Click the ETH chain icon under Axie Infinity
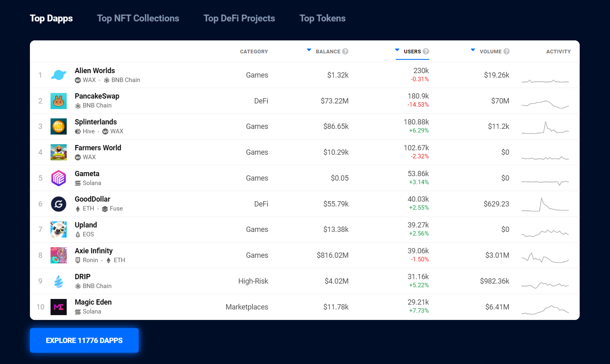 click(108, 260)
